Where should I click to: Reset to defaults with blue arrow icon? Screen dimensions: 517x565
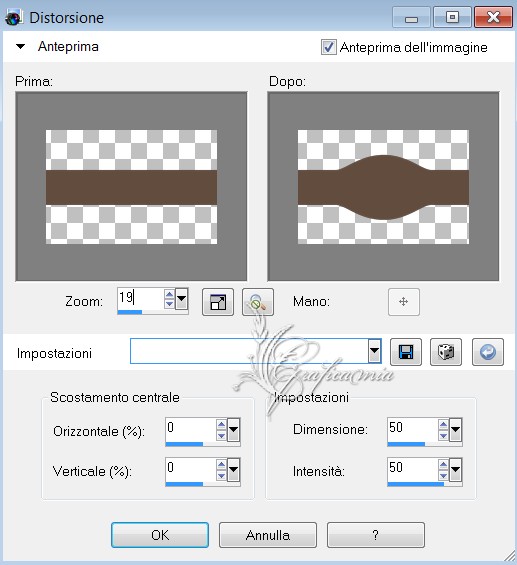487,352
